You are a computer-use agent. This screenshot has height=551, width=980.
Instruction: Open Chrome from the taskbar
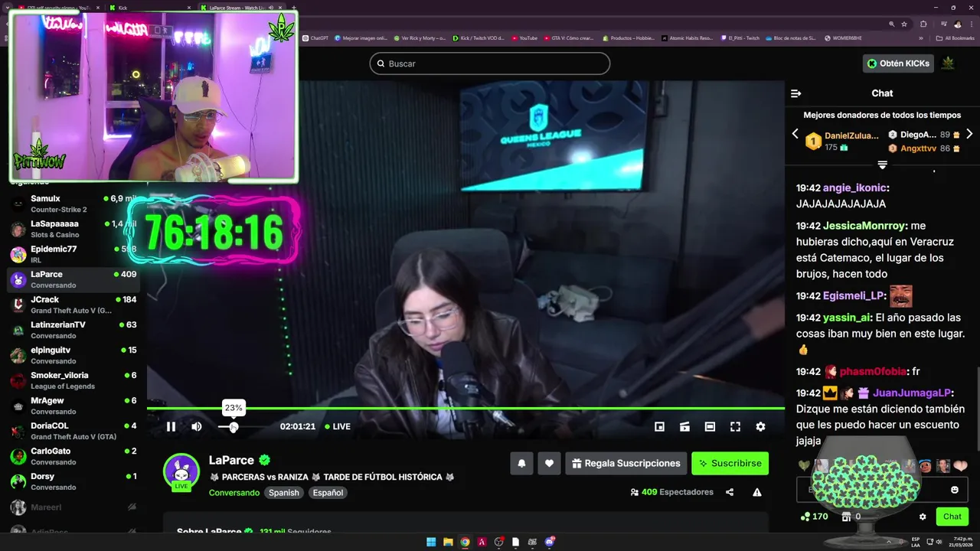point(465,542)
